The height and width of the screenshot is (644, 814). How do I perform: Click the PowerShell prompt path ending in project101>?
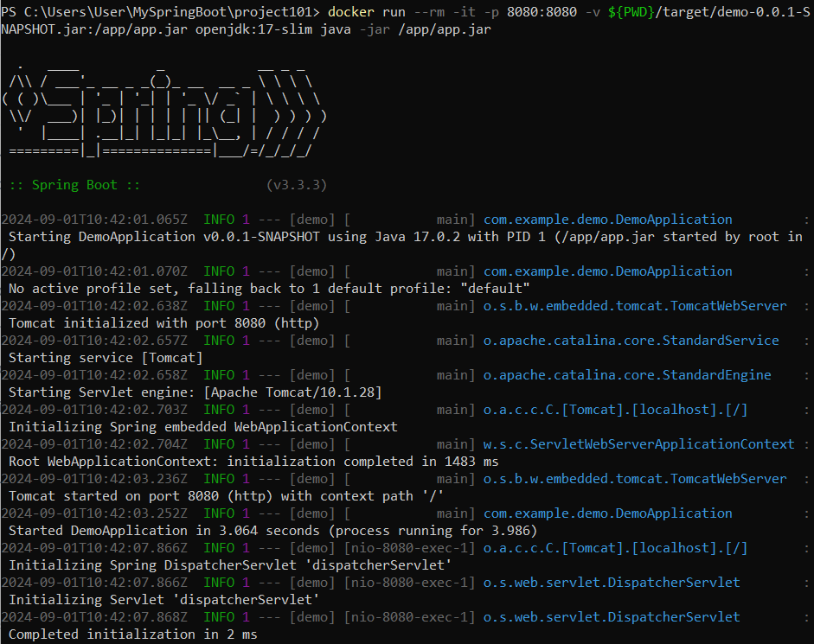click(x=160, y=12)
